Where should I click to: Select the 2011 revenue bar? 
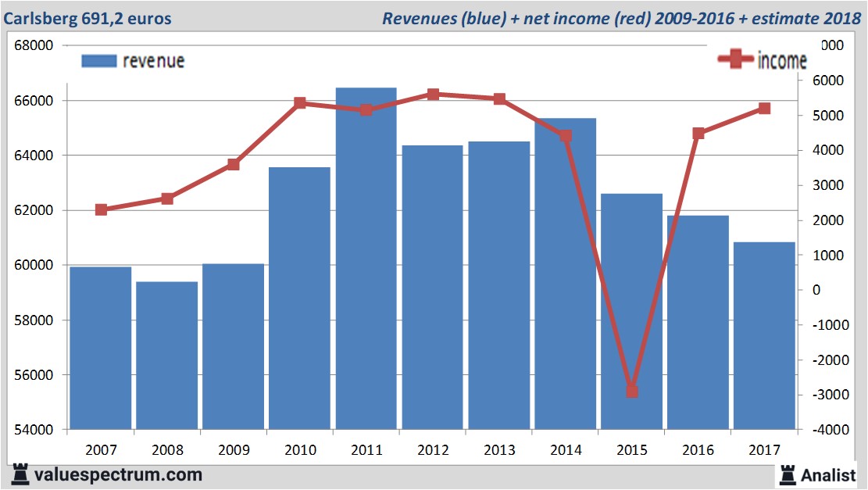click(366, 259)
